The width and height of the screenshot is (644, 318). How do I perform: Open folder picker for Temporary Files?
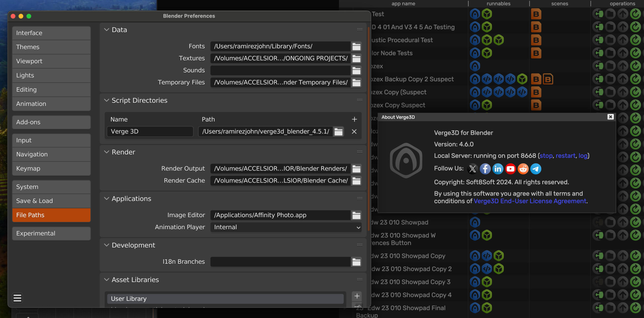click(x=356, y=82)
